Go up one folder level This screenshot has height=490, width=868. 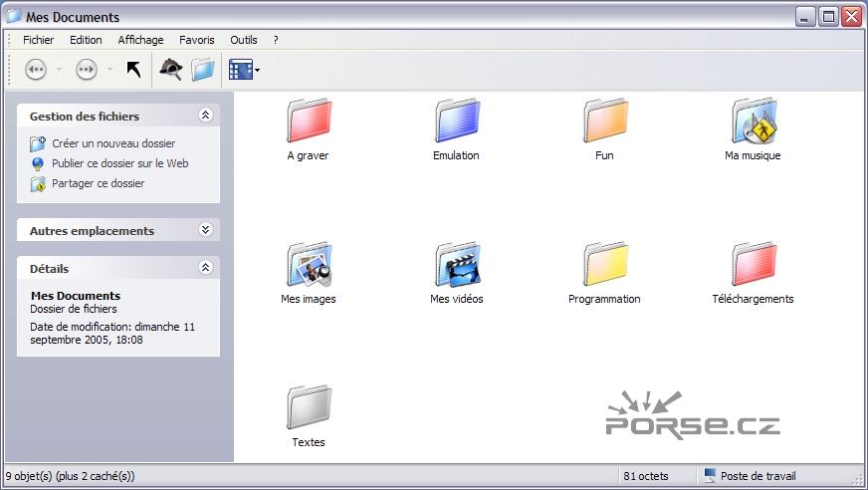click(133, 70)
